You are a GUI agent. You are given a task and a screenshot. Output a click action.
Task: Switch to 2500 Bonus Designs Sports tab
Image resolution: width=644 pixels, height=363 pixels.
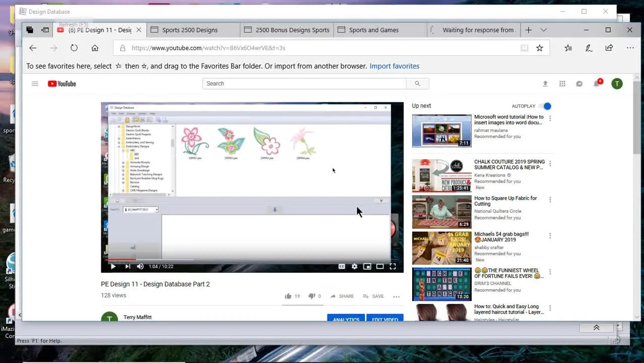287,30
